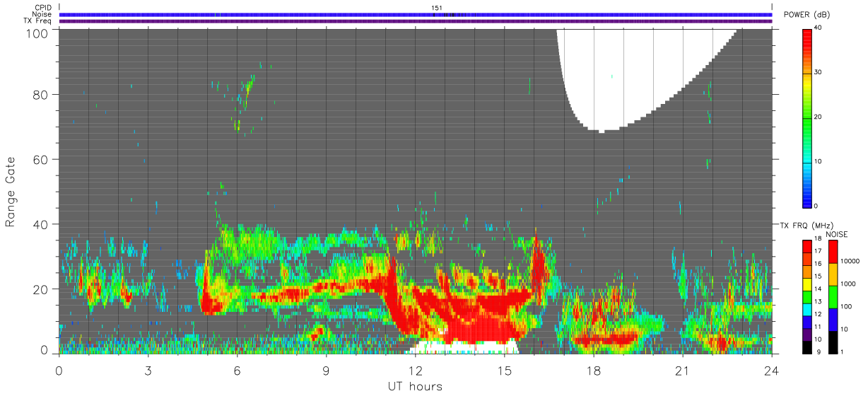The height and width of the screenshot is (401, 868).
Task: Click the x-axis tick label 15
Action: tap(504, 371)
